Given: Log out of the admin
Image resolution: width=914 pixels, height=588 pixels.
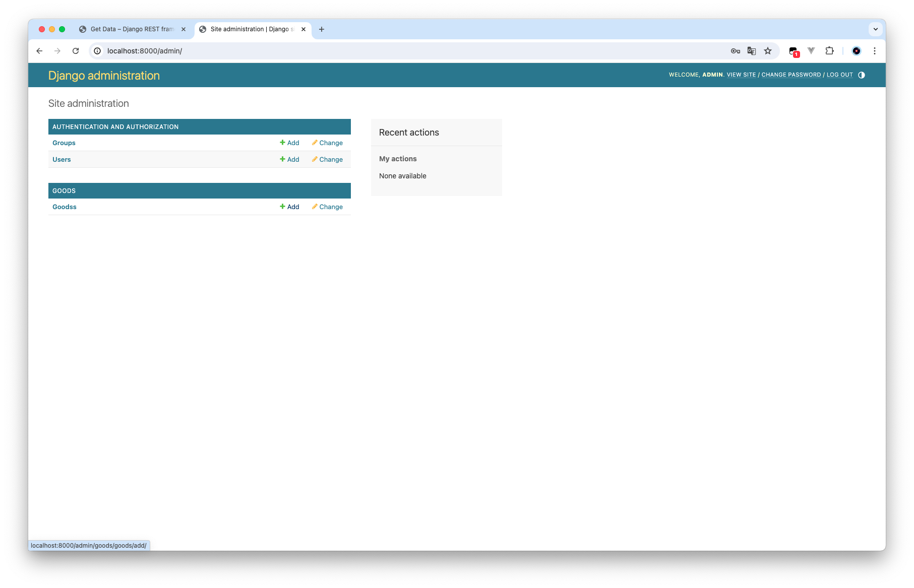Looking at the screenshot, I should pos(839,75).
